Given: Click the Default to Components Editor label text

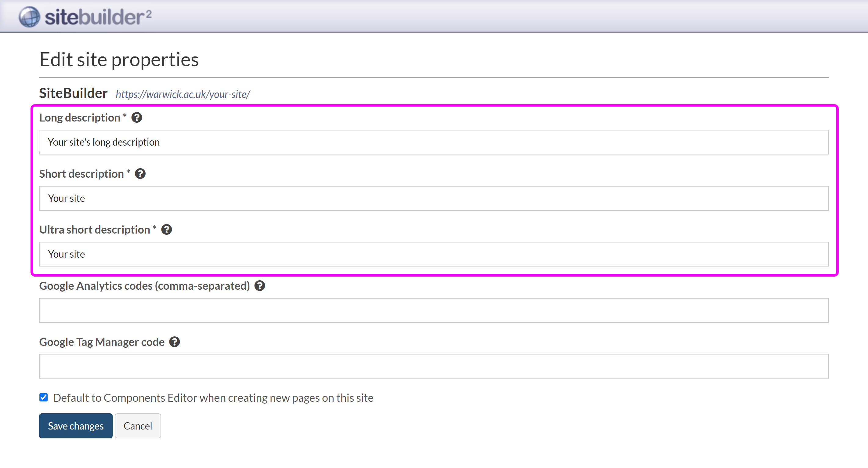Looking at the screenshot, I should (213, 398).
